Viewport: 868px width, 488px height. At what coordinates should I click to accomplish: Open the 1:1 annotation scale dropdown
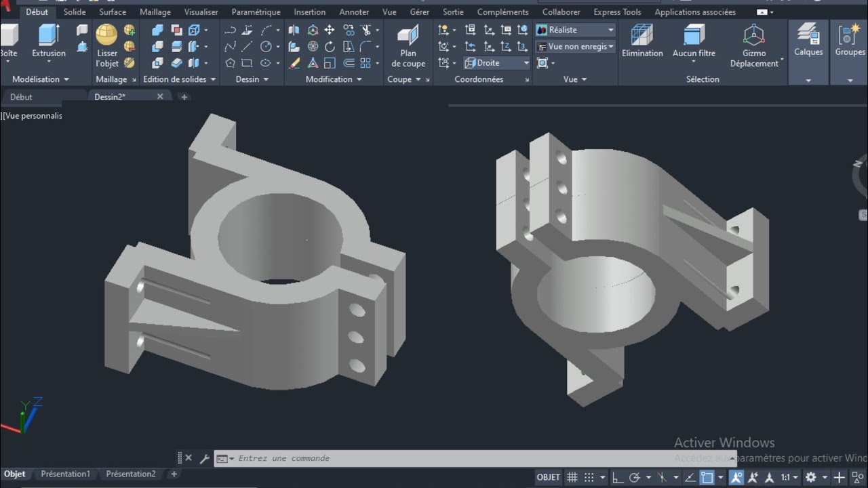789,477
